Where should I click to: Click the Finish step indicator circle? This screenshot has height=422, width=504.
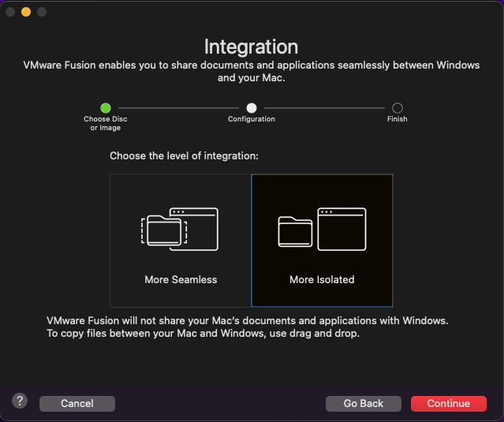tap(398, 108)
